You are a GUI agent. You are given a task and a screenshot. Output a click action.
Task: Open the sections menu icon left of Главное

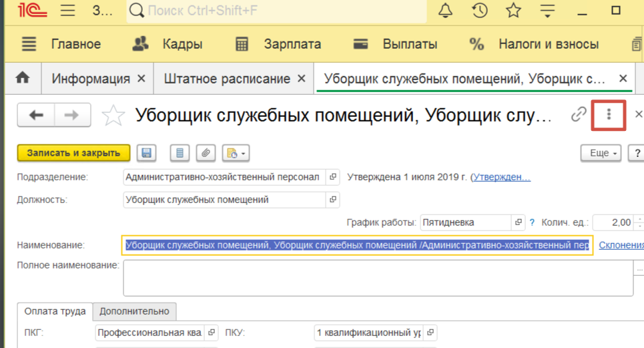tap(29, 44)
